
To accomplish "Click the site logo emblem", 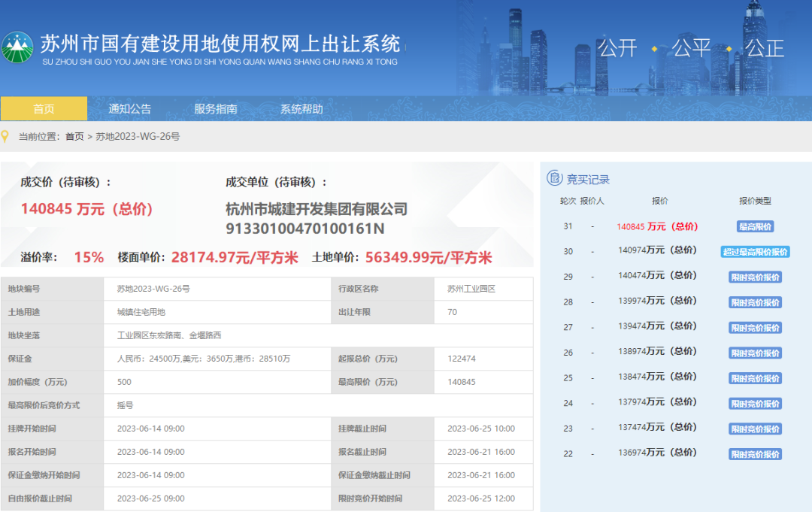I will (17, 47).
